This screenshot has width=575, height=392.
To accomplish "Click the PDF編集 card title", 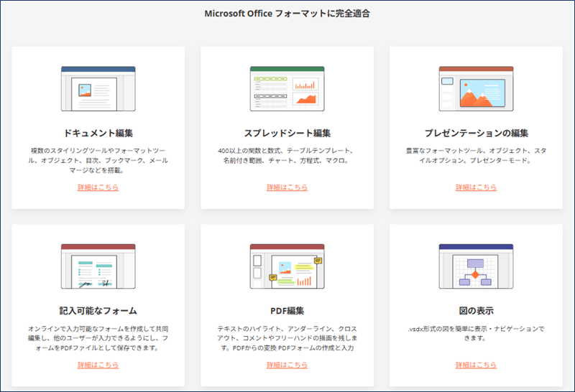I will pyautogui.click(x=287, y=311).
